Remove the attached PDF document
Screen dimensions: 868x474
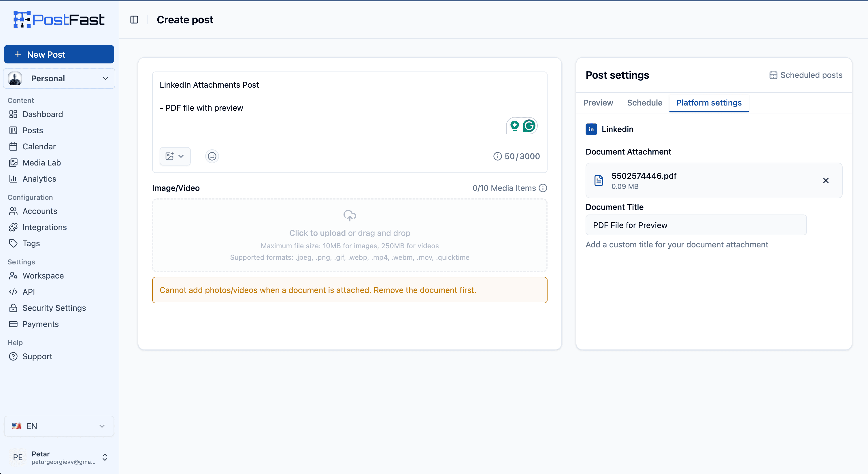pos(826,180)
